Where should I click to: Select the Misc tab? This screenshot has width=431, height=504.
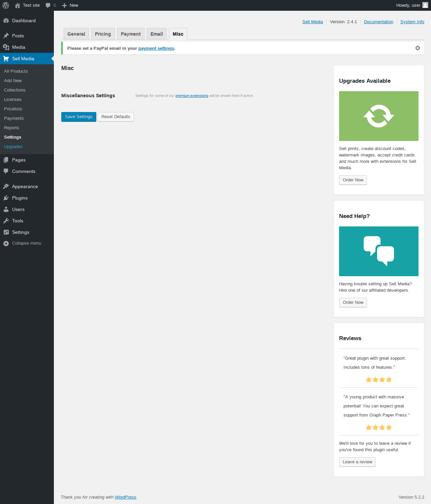pos(178,34)
